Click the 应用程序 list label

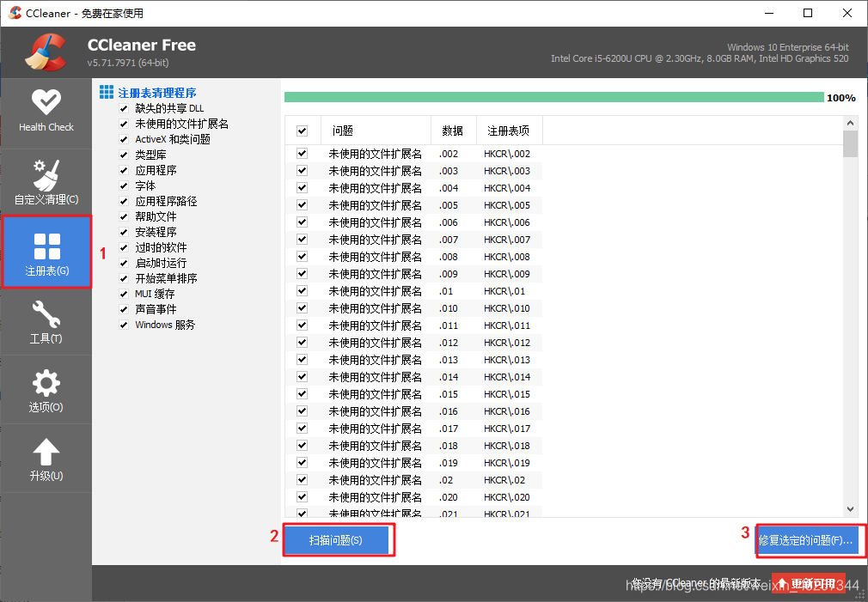click(x=156, y=170)
